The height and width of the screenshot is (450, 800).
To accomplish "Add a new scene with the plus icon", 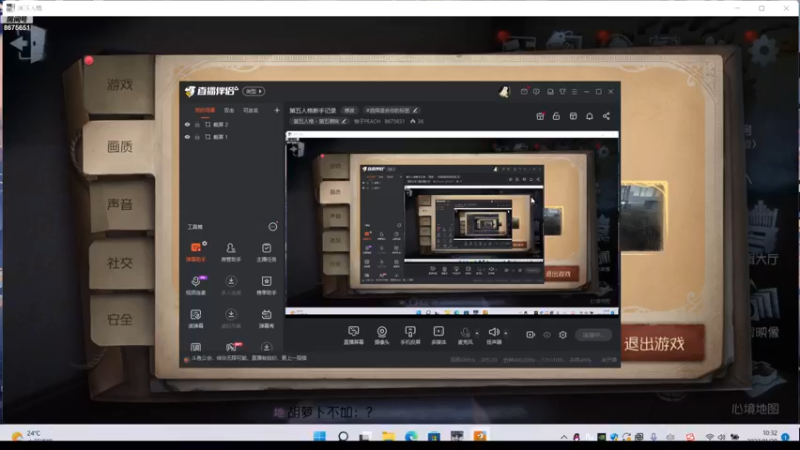I will 277,110.
